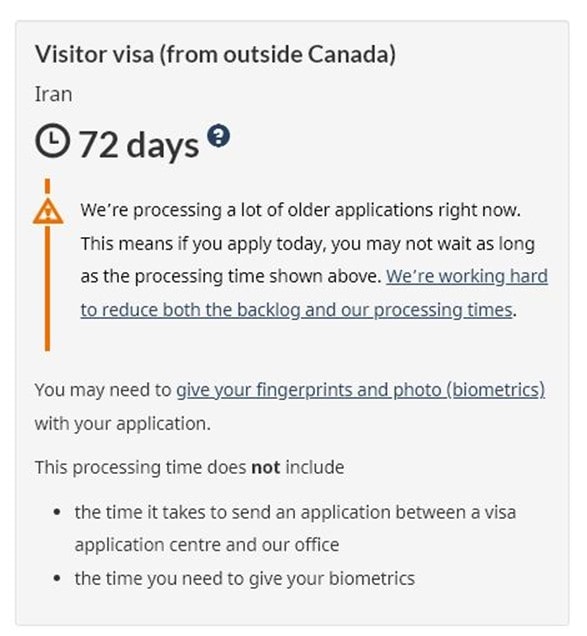Image resolution: width=587 pixels, height=636 pixels.
Task: Click the question mark help icon beside 72 days
Action: tap(218, 136)
